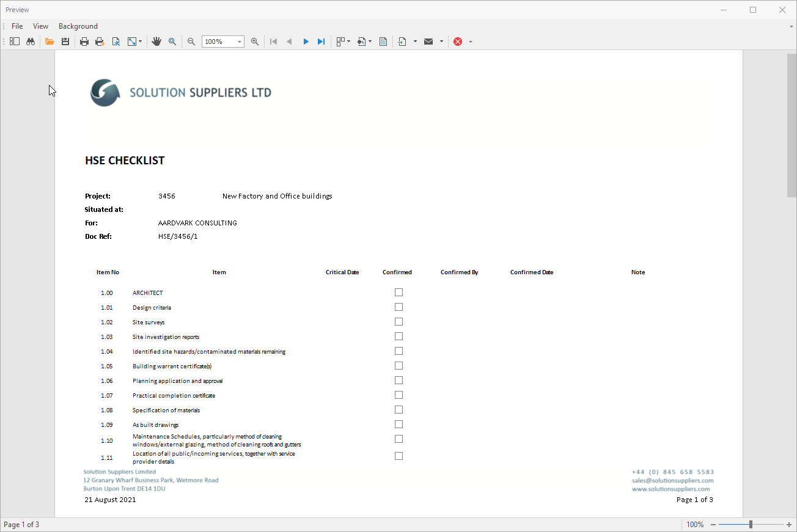Click the HSE CHECKLIST heading
This screenshot has height=532, width=797.
125,161
